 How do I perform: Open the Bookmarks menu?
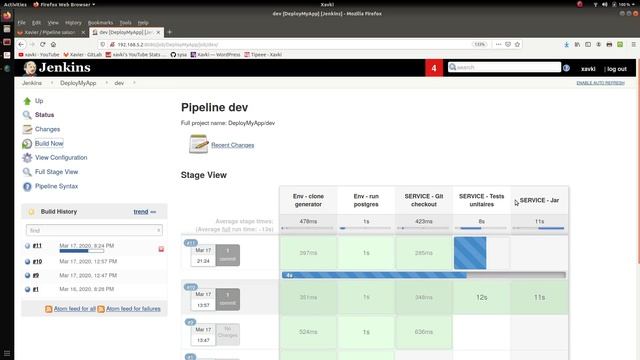100,22
